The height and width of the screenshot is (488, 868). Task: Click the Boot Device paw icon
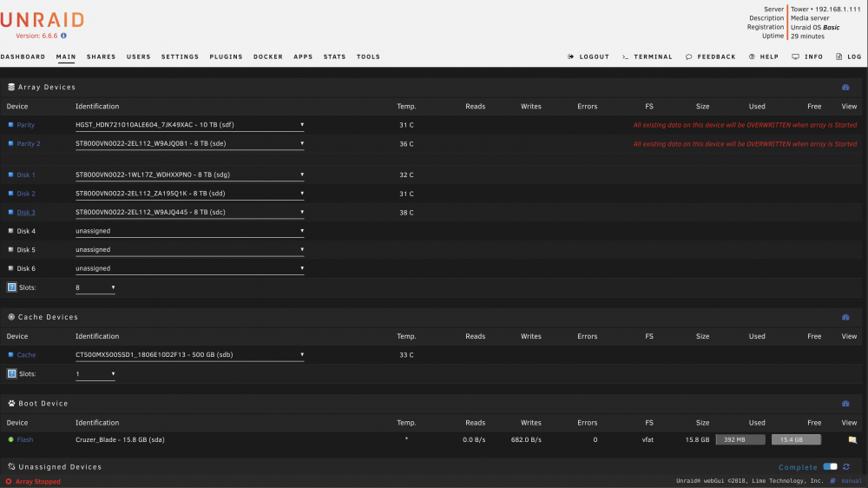click(x=11, y=403)
